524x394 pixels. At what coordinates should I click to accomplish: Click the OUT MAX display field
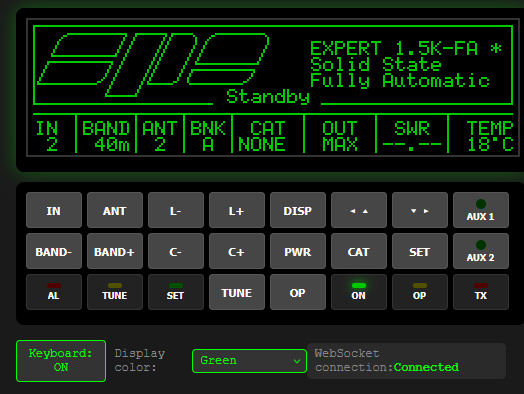340,136
